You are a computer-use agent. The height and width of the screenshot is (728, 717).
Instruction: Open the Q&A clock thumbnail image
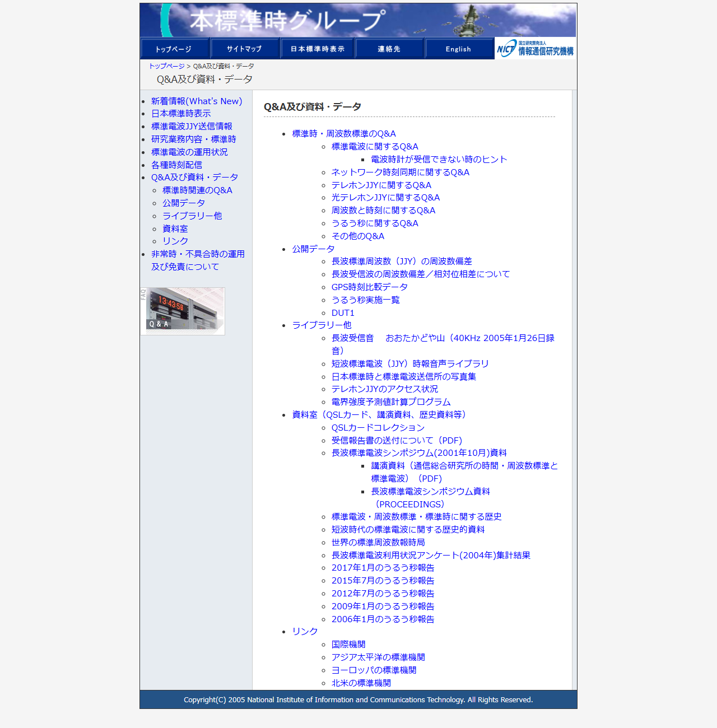183,311
